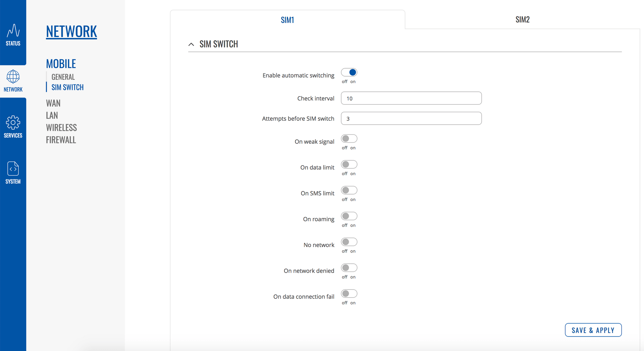Open the Status section icon
644x351 pixels.
13,31
